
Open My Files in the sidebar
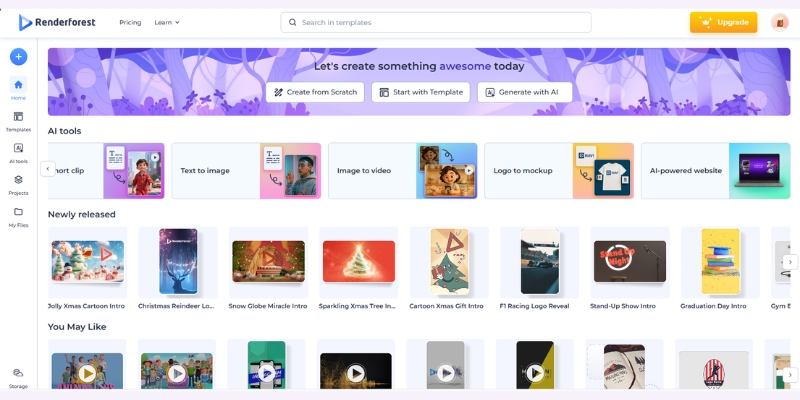pyautogui.click(x=18, y=217)
